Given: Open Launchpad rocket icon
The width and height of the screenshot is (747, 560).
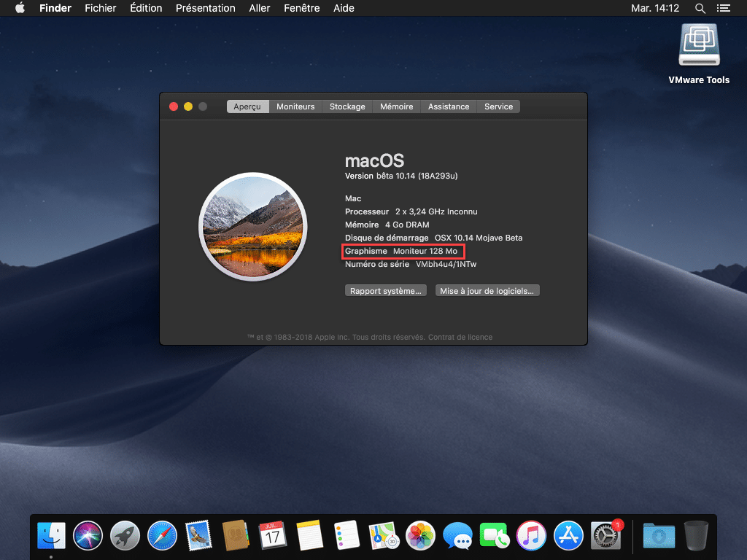Looking at the screenshot, I should coord(125,535).
